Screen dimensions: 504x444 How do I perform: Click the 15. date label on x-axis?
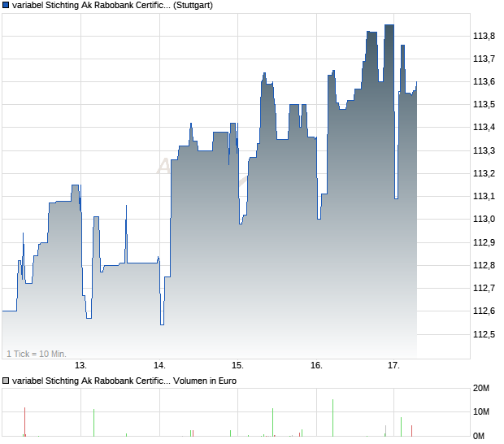tap(237, 365)
